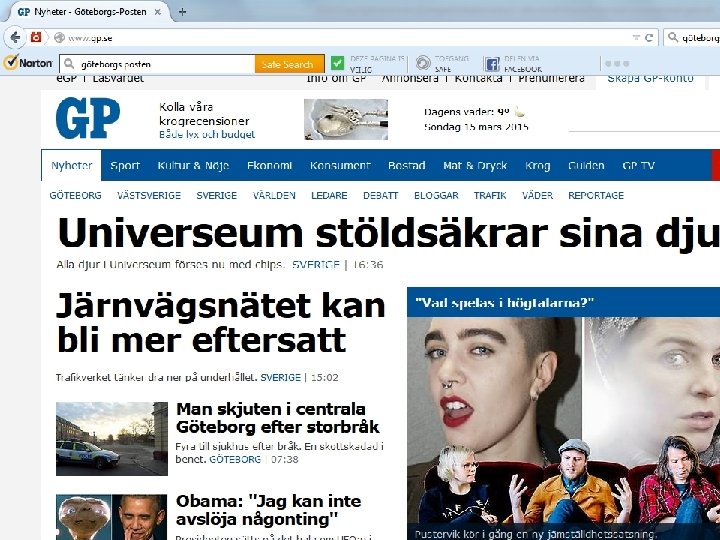Open the Bostad section
The height and width of the screenshot is (540, 720).
407,165
